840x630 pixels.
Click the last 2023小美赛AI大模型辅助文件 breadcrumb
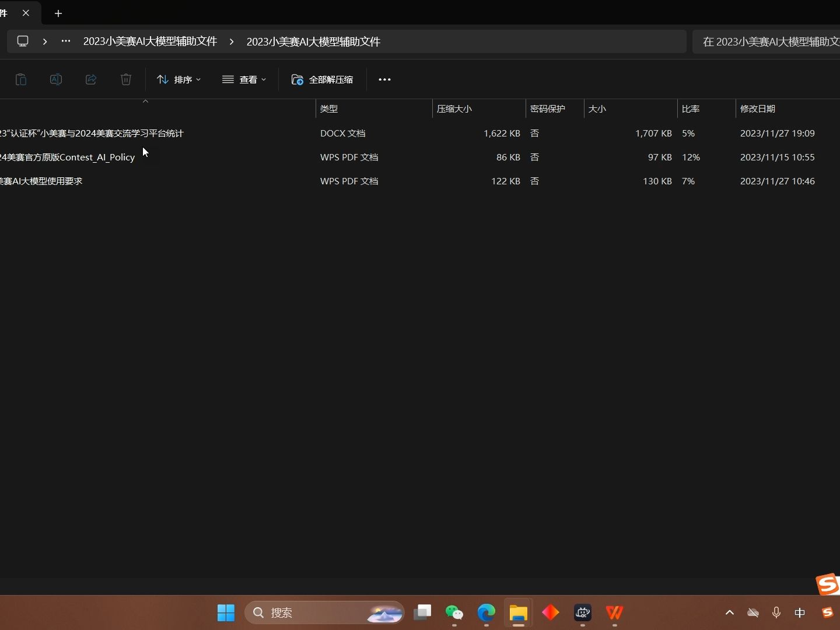click(313, 41)
